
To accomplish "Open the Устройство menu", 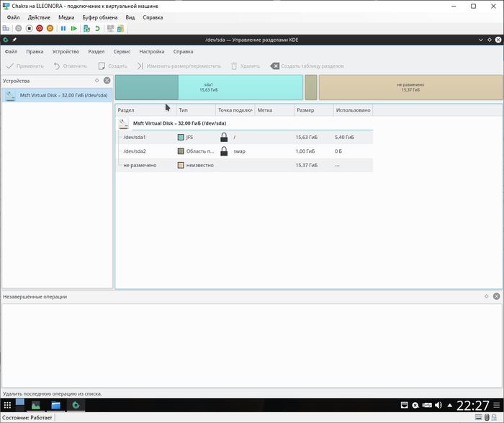I will (x=66, y=52).
